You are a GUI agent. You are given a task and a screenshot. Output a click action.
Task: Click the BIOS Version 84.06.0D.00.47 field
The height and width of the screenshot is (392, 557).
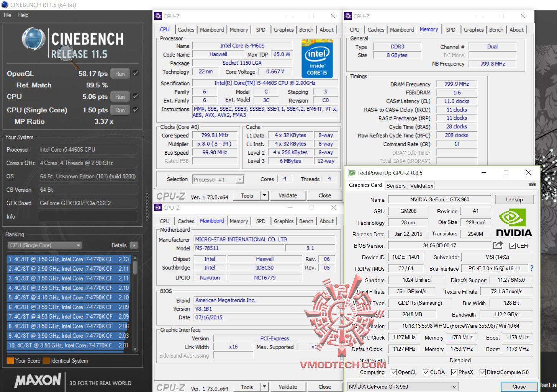[x=439, y=245]
